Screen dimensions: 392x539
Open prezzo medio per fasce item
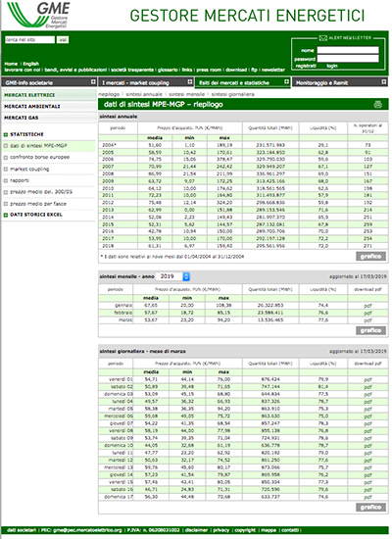pyautogui.click(x=38, y=204)
